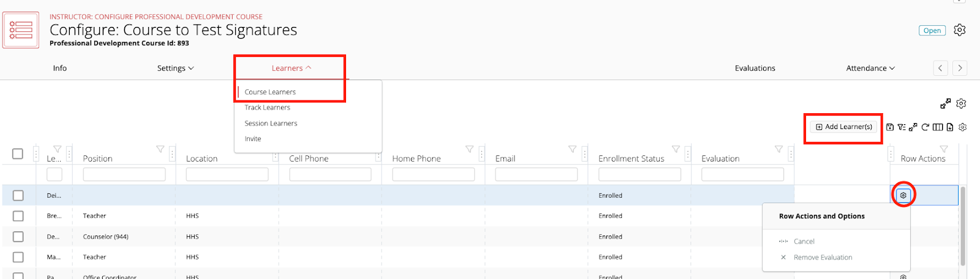Image resolution: width=980 pixels, height=279 pixels.
Task: Click the export download icon in grid toolbar
Action: tap(949, 127)
